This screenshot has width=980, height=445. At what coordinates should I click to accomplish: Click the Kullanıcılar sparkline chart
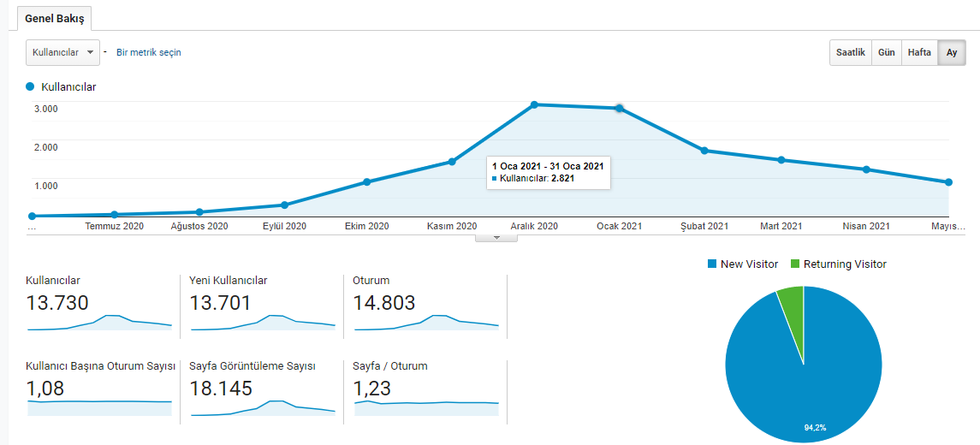coord(99,323)
